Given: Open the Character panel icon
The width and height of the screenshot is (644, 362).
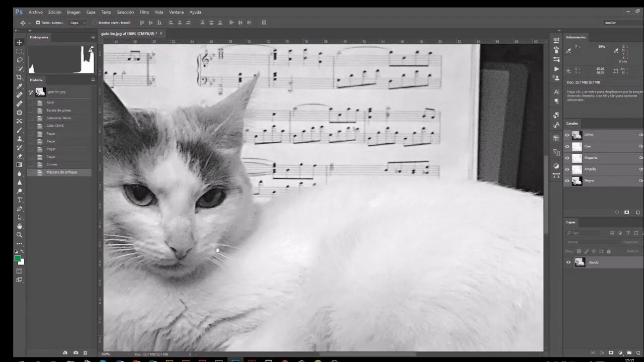Looking at the screenshot, I should 556,92.
